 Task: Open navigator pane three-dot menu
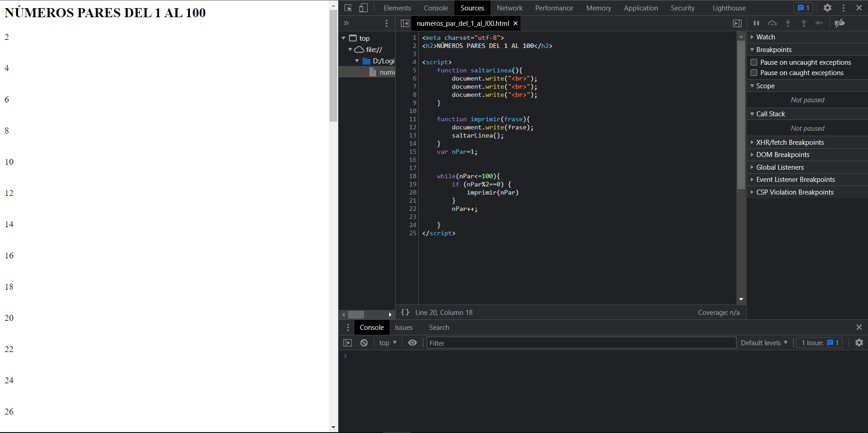(x=387, y=23)
